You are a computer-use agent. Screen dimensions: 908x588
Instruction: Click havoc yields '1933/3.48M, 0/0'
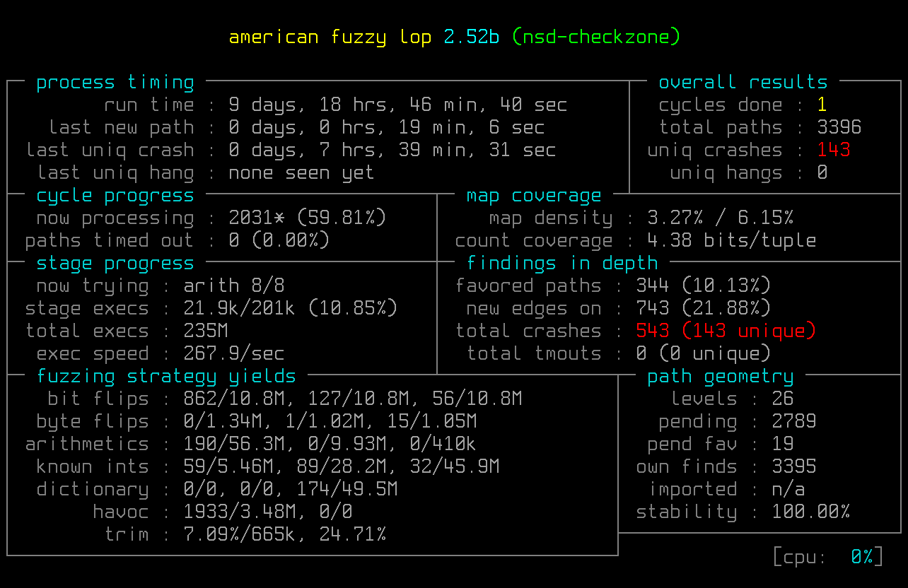268,512
